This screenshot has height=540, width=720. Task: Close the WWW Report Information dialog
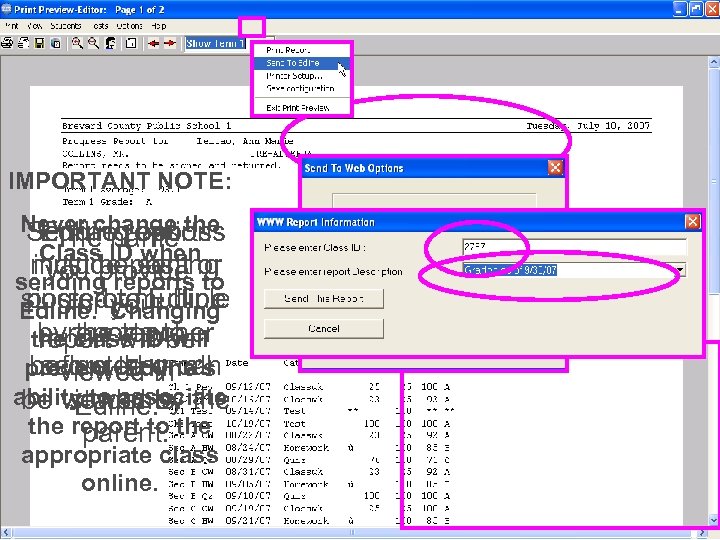click(692, 222)
